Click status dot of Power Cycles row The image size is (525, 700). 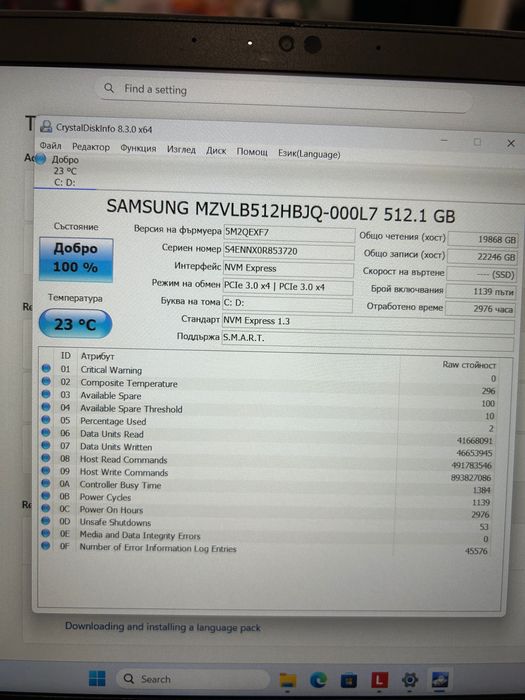tap(46, 496)
